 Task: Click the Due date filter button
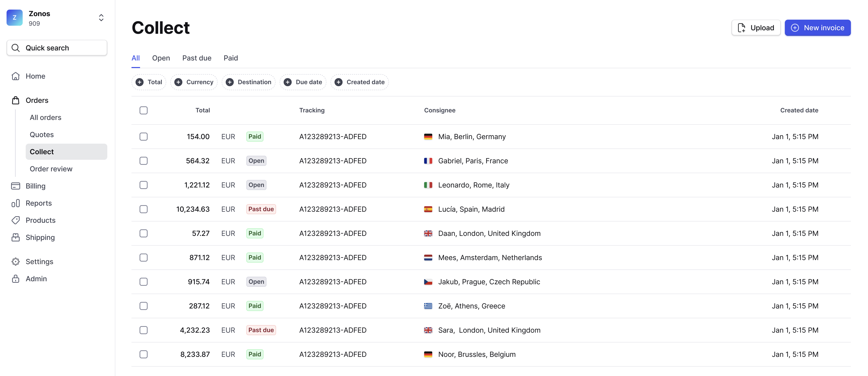coord(304,82)
